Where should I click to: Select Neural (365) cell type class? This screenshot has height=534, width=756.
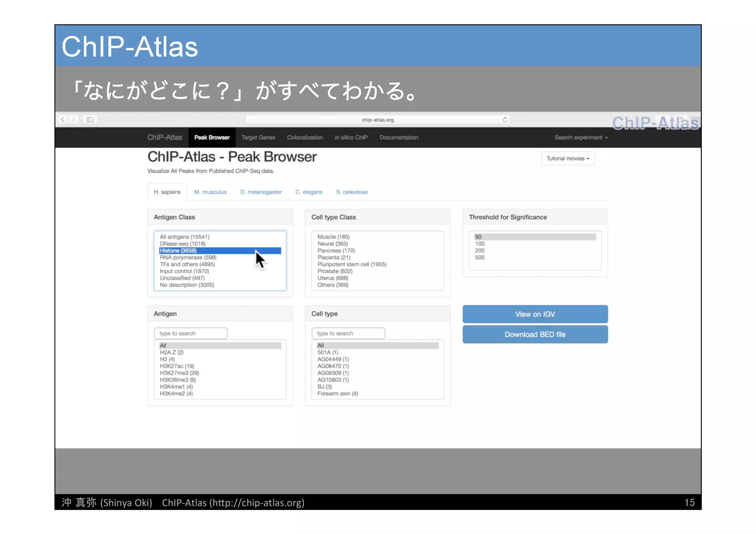378,244
